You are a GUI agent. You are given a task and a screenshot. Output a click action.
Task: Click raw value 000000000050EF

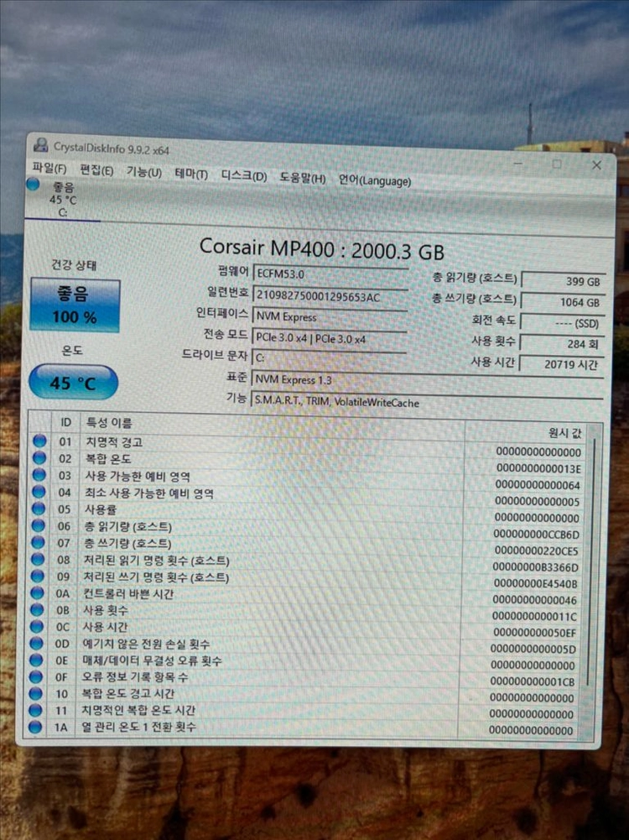click(535, 633)
